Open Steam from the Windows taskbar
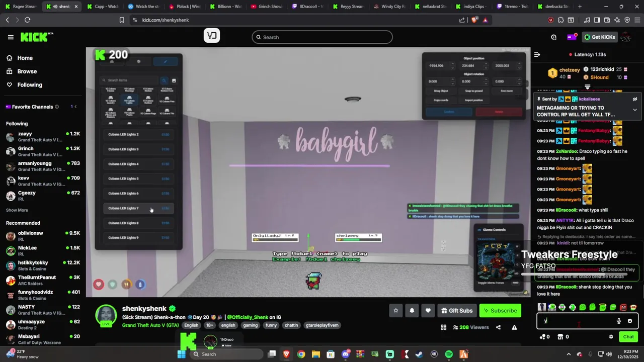 pos(419,354)
